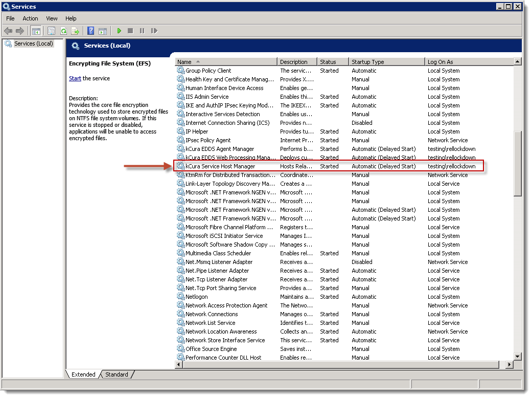Switch to the Standard tab
Image resolution: width=532 pixels, height=398 pixels.
tap(117, 374)
